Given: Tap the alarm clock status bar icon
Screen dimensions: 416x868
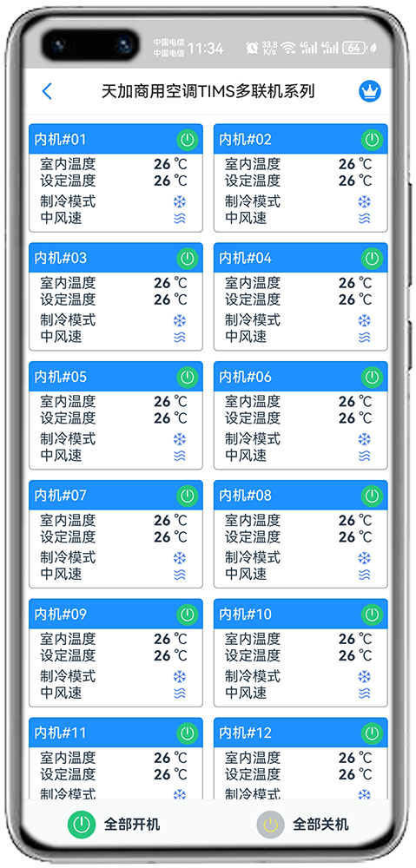Looking at the screenshot, I should coord(253,48).
